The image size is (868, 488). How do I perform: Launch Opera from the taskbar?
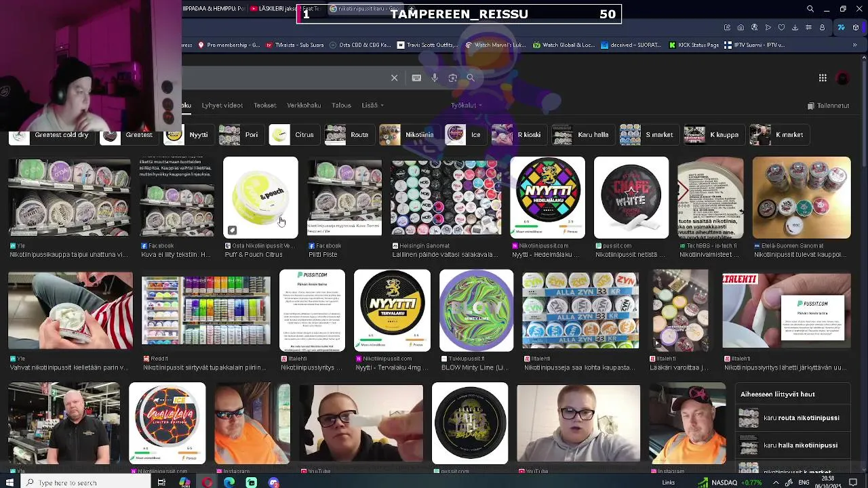point(207,483)
